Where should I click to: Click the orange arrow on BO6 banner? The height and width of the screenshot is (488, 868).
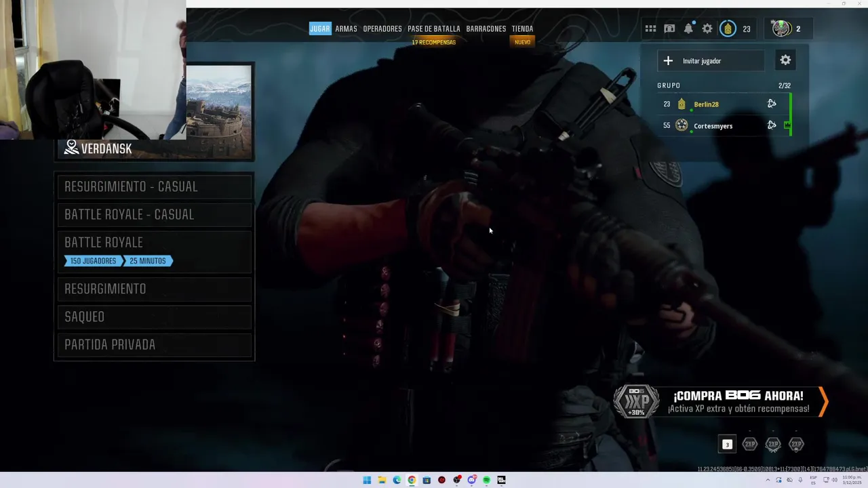(823, 402)
